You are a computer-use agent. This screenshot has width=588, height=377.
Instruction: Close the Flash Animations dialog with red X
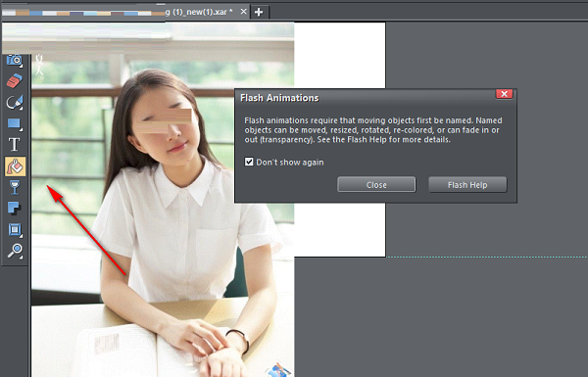click(504, 94)
